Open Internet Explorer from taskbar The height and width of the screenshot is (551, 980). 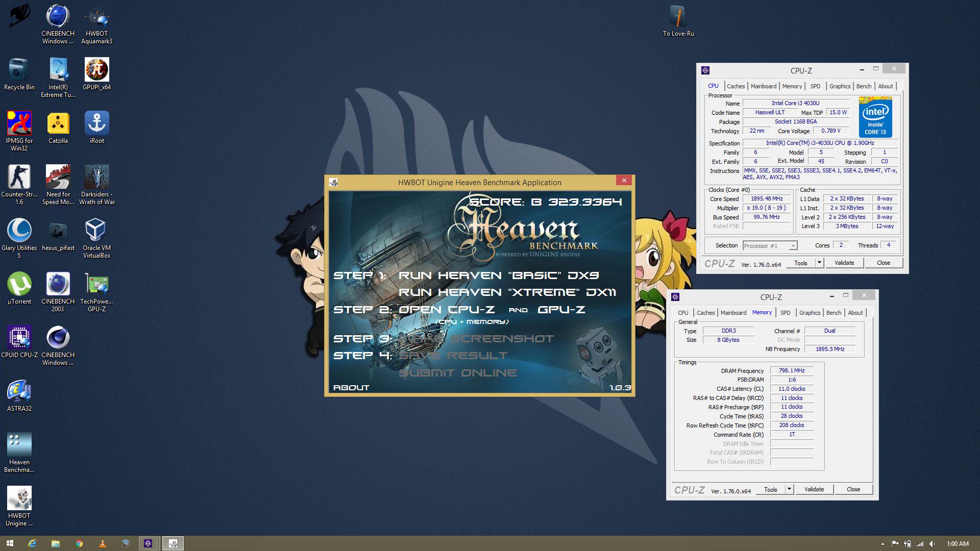pos(32,544)
